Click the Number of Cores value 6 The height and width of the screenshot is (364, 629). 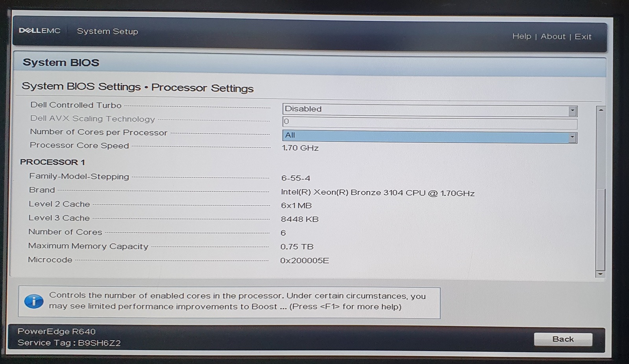pyautogui.click(x=283, y=233)
